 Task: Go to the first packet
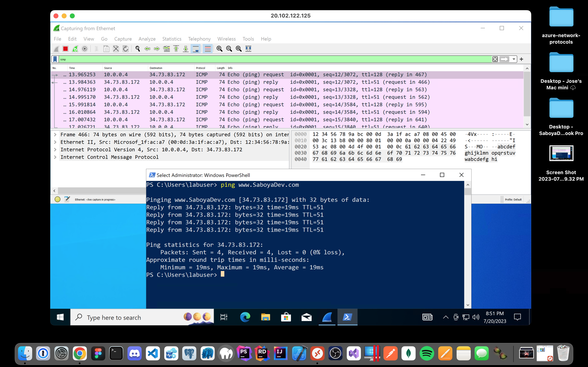coord(176,49)
